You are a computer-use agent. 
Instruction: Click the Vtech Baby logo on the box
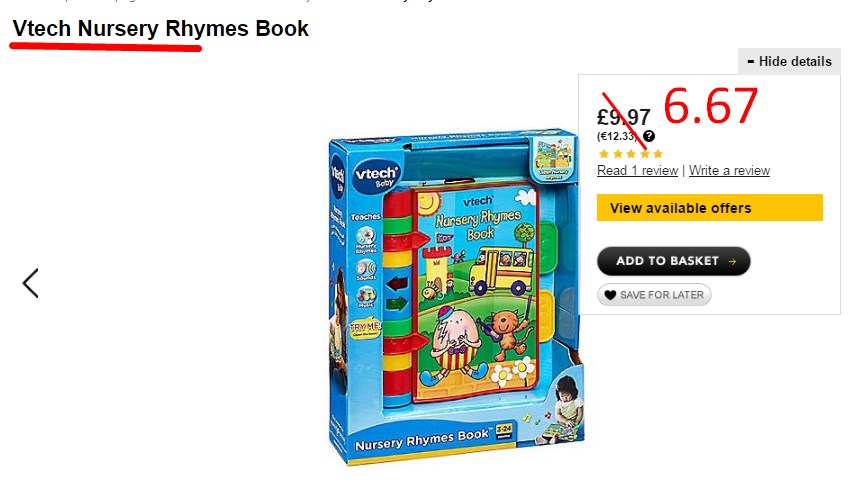375,174
